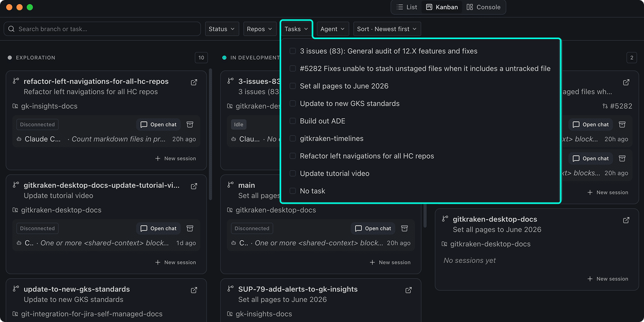644x322 pixels.
Task: Open 'Sort · Newest first' dropdown
Action: [387, 29]
